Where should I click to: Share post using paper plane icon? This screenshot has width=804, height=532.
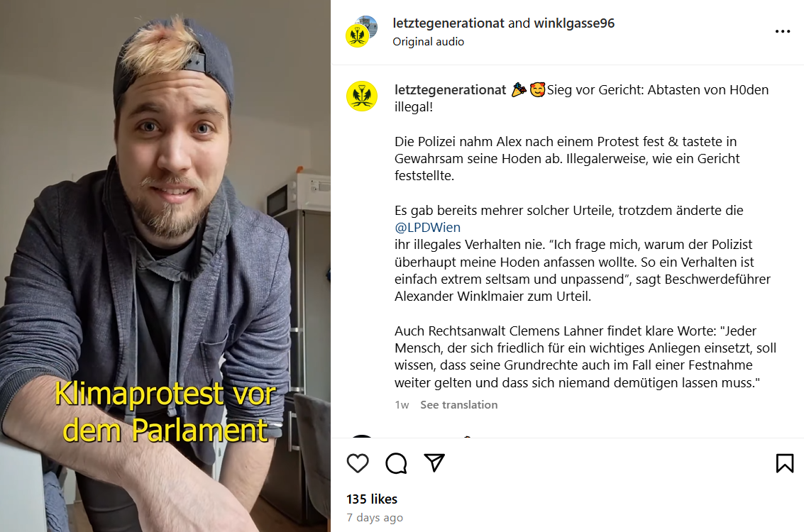click(434, 462)
